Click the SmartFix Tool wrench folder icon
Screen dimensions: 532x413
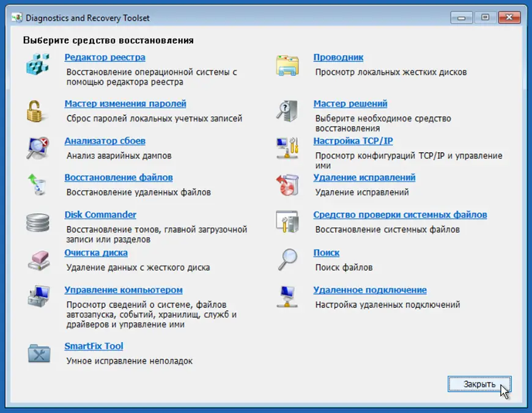38,353
